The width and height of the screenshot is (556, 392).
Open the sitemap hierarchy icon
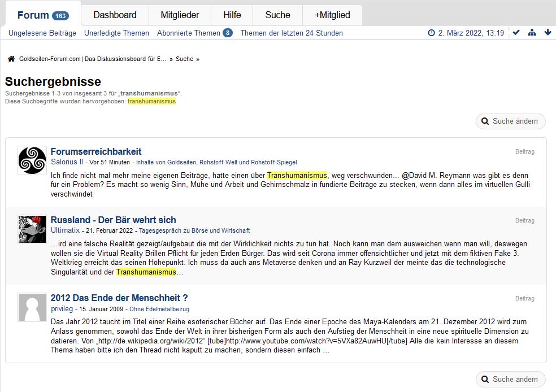click(532, 33)
